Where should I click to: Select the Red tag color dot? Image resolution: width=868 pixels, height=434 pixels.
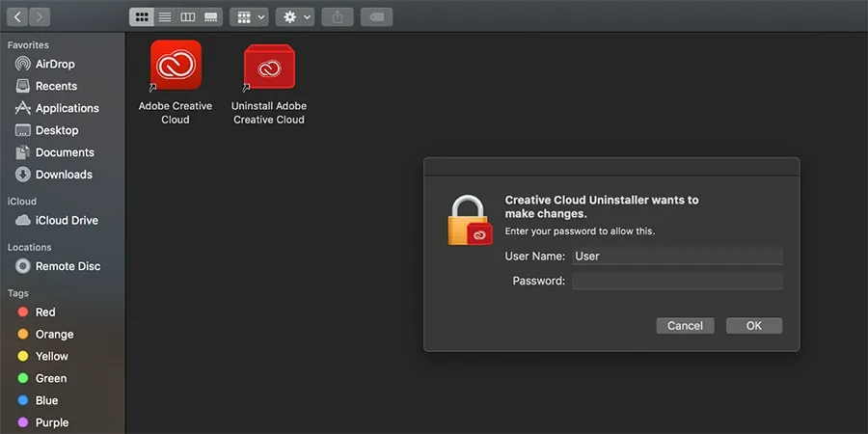(x=23, y=312)
